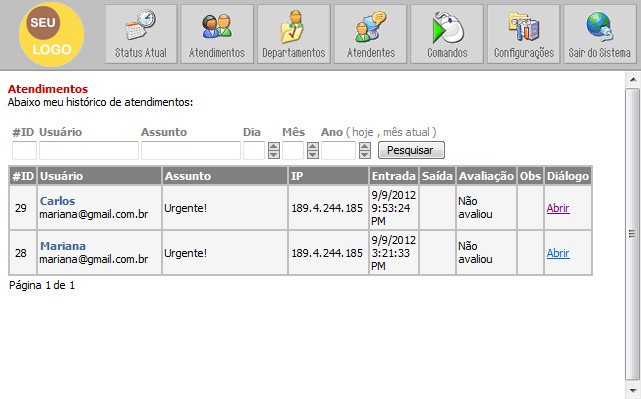
Task: Click the SEU LOGO image
Action: click(x=52, y=35)
